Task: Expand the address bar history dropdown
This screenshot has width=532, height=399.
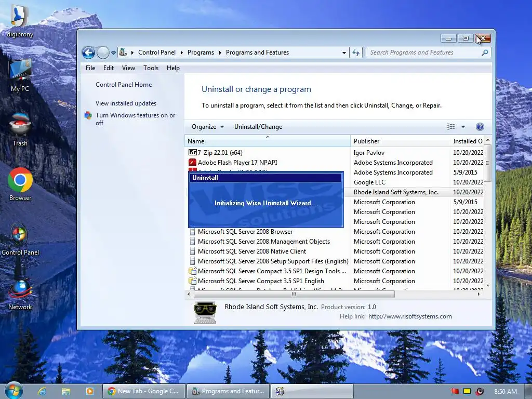Action: tap(344, 52)
